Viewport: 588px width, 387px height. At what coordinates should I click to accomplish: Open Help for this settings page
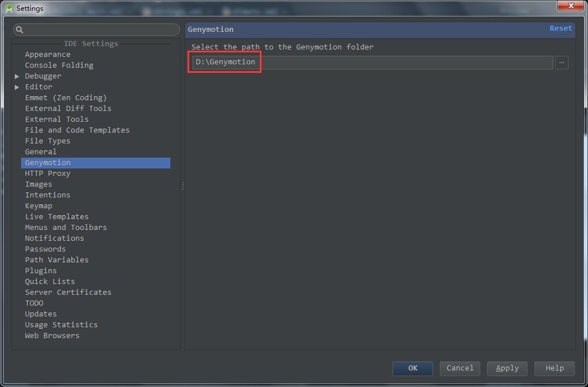click(x=554, y=368)
